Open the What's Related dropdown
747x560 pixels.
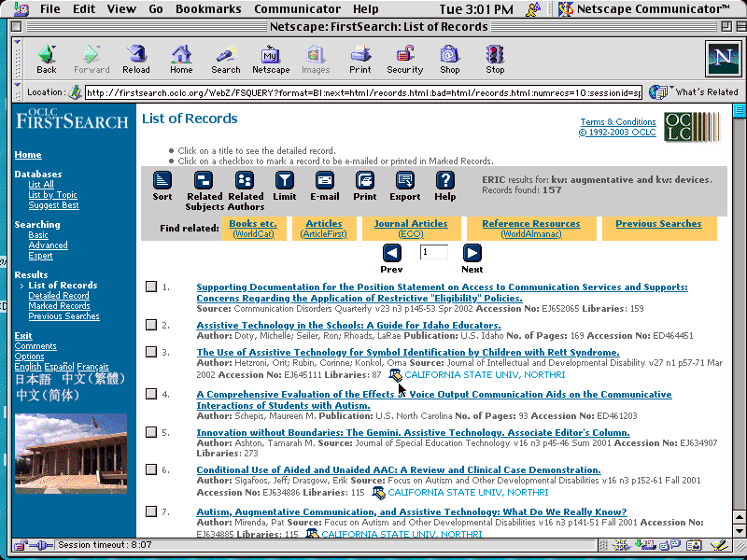tap(693, 91)
